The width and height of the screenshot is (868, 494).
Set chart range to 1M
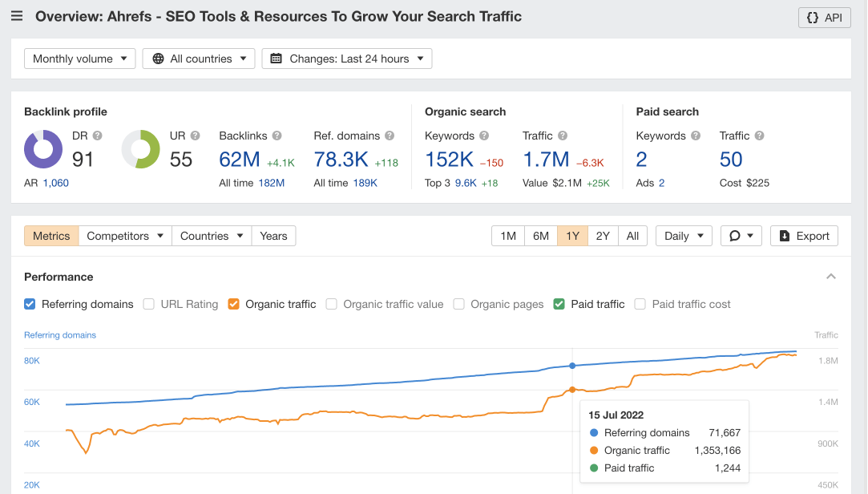(508, 236)
